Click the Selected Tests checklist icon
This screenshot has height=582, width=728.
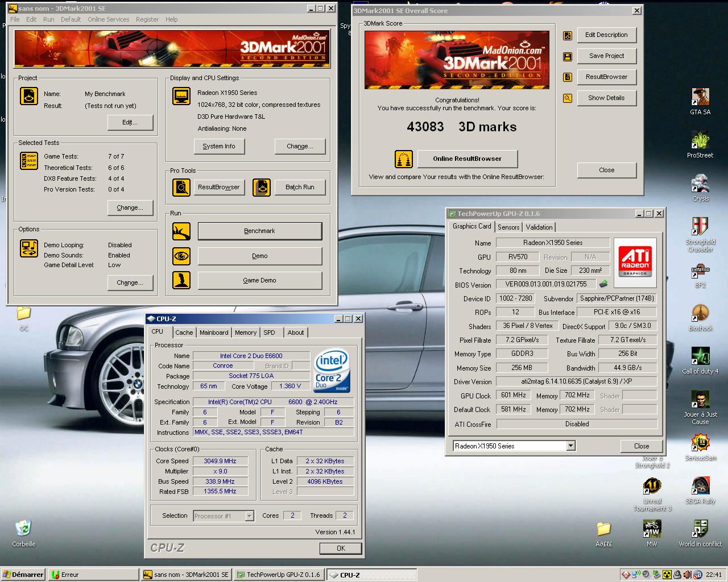click(29, 161)
